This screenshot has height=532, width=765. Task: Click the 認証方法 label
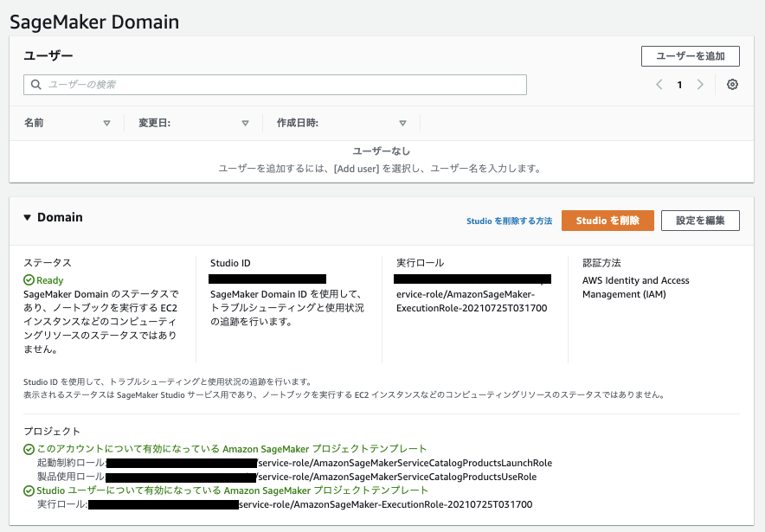(x=601, y=263)
